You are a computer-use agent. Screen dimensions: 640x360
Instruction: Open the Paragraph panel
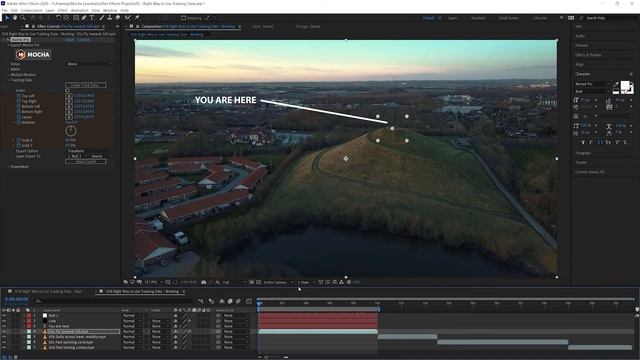point(583,153)
